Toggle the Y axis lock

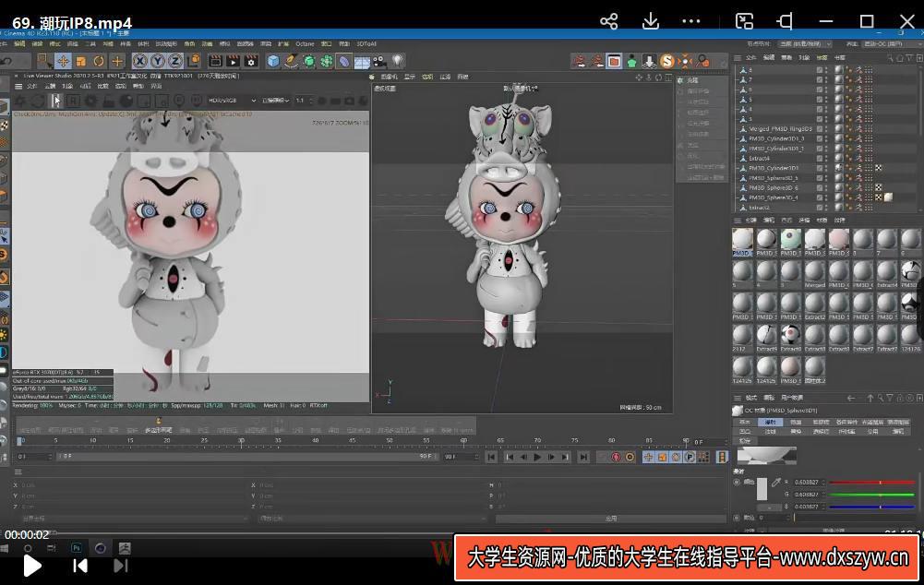157,61
